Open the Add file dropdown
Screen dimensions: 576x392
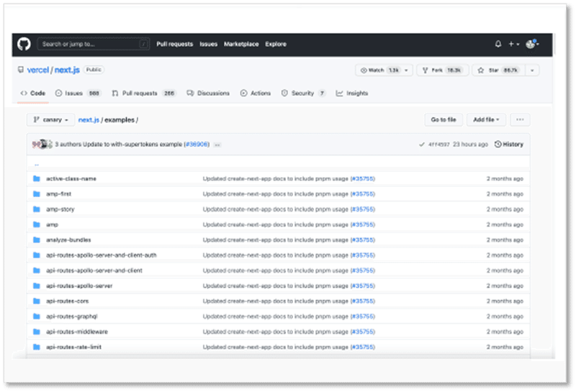click(x=486, y=119)
